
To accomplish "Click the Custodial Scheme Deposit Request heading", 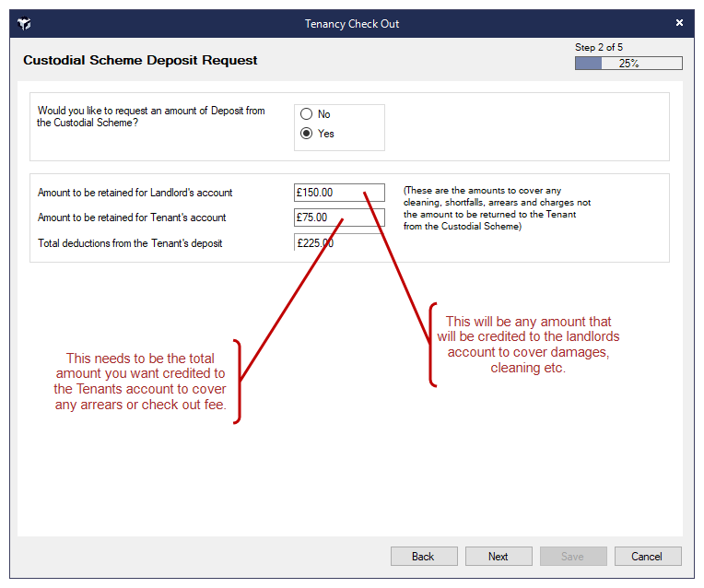I will [140, 61].
